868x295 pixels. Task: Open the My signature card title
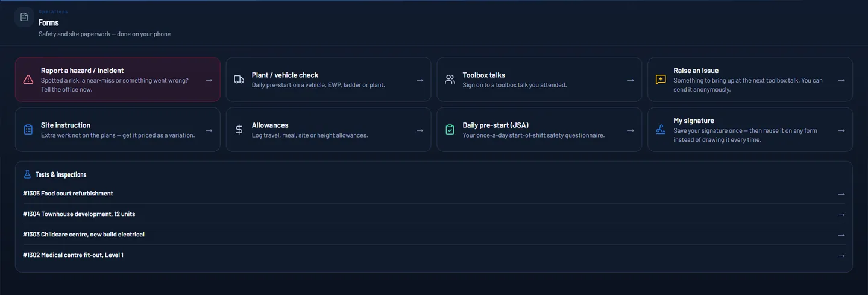(694, 121)
